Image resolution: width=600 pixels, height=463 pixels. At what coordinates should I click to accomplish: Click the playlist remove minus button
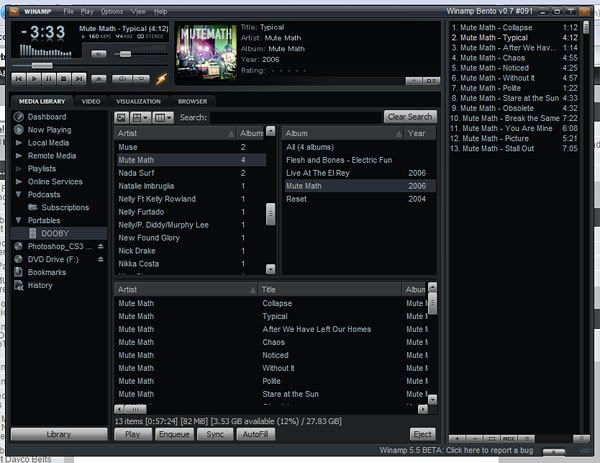tap(475, 439)
